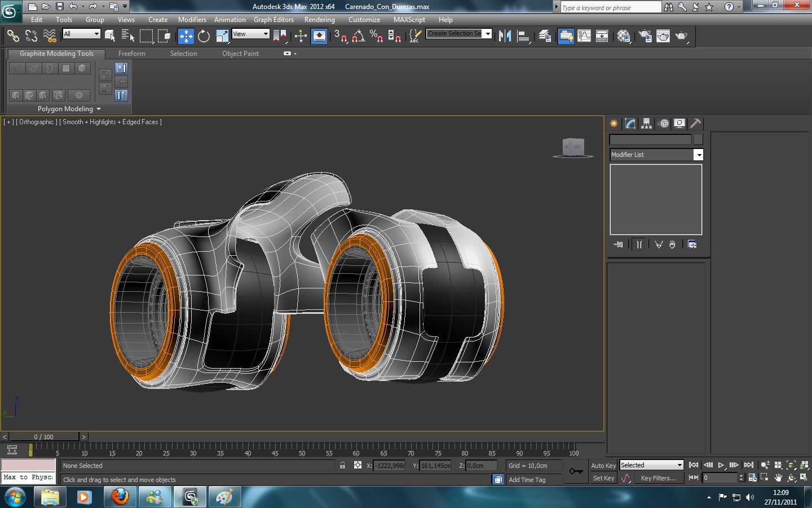This screenshot has height=508, width=812.
Task: Select the Rotate tool in main toolbar
Action: tap(204, 36)
